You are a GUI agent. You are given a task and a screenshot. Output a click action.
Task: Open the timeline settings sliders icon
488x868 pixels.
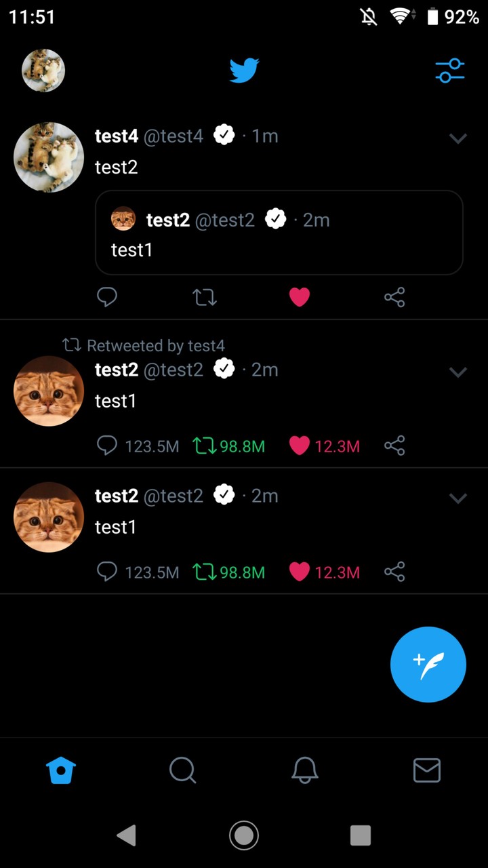pyautogui.click(x=450, y=71)
